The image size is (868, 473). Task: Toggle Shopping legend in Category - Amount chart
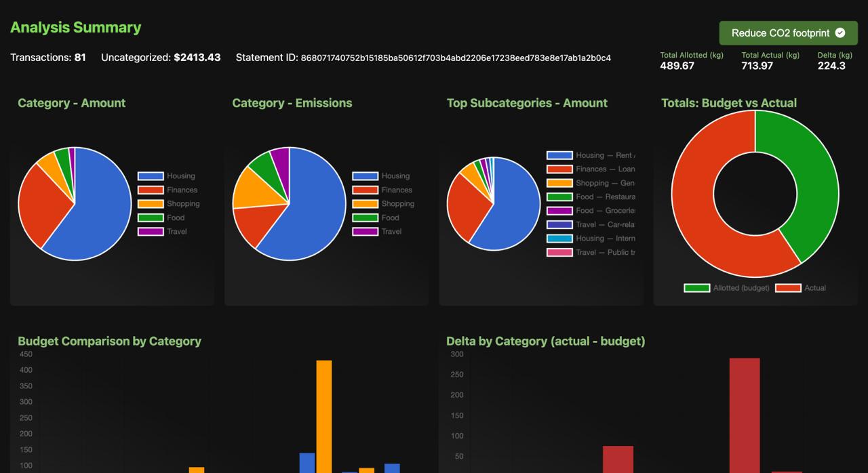coord(169,204)
